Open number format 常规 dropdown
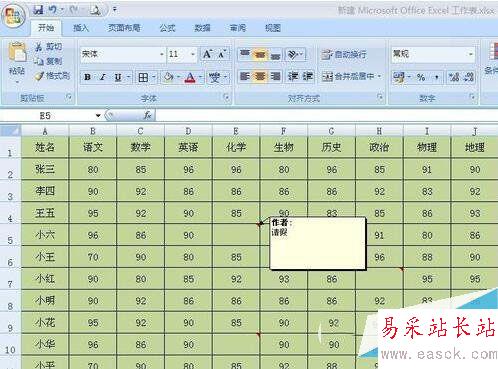498x369 pixels. click(471, 54)
